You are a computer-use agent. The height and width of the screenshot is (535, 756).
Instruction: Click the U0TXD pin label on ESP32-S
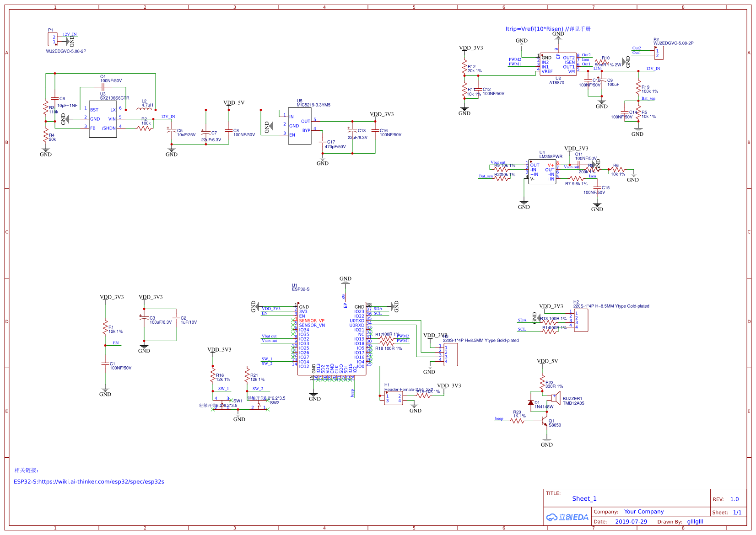pos(357,321)
